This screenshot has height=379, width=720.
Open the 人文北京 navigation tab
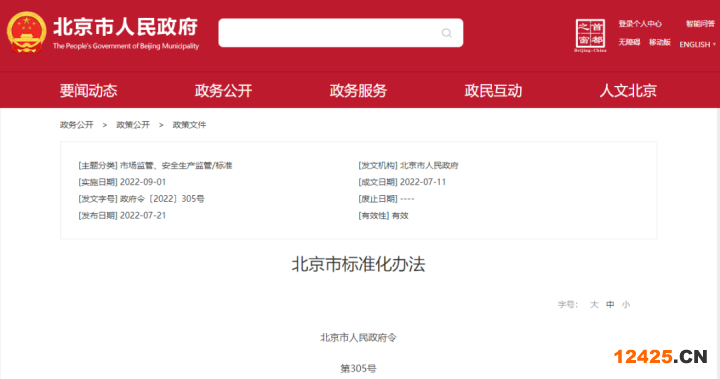pyautogui.click(x=628, y=91)
